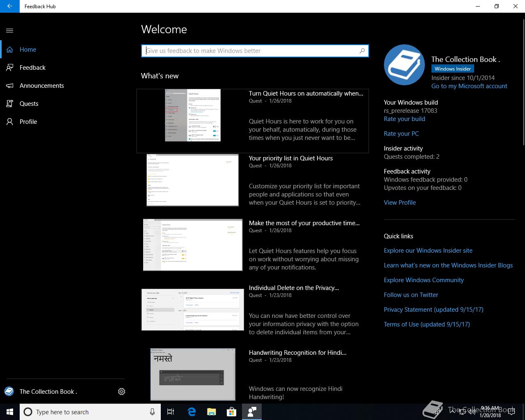Open settings gear in sidebar footer
The height and width of the screenshot is (420, 525).
coord(121,392)
